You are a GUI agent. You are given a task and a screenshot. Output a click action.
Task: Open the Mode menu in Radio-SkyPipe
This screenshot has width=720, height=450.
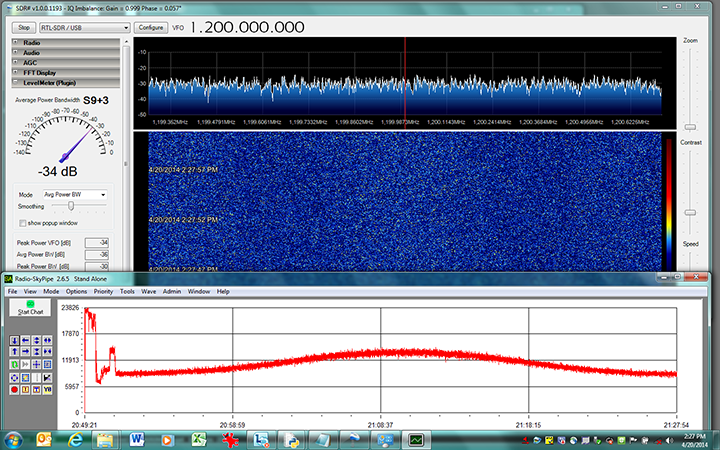(51, 292)
